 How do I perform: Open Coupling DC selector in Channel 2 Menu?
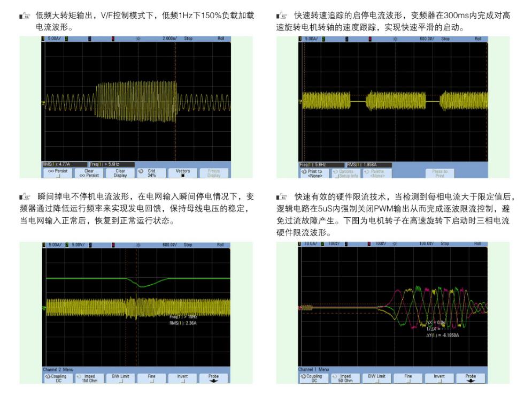pyautogui.click(x=58, y=378)
